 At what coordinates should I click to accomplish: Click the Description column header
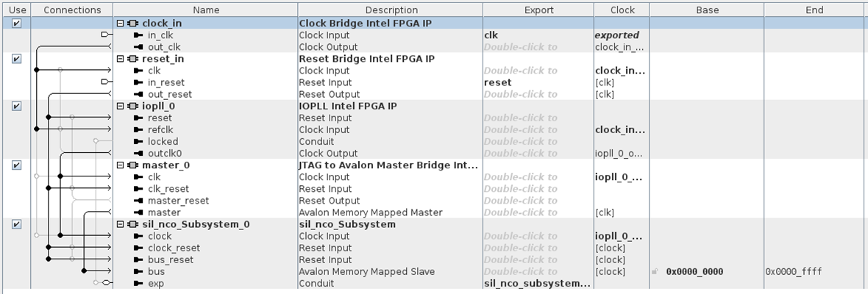pos(391,10)
